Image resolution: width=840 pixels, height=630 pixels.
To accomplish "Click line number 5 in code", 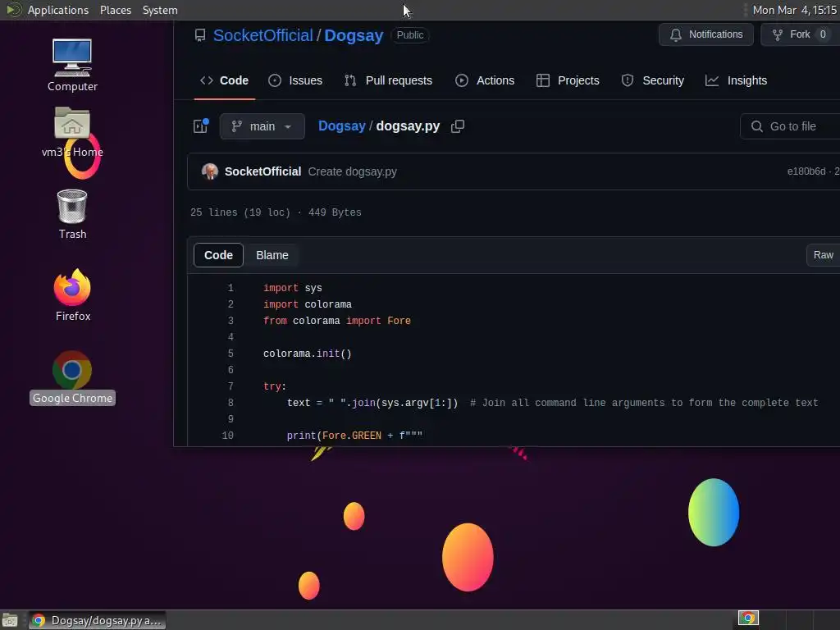I will pos(231,354).
